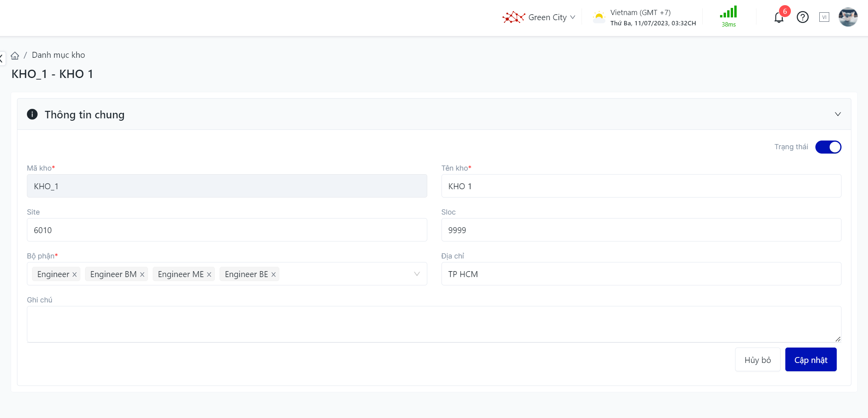Click the help question mark icon
This screenshot has height=418, width=868.
802,17
